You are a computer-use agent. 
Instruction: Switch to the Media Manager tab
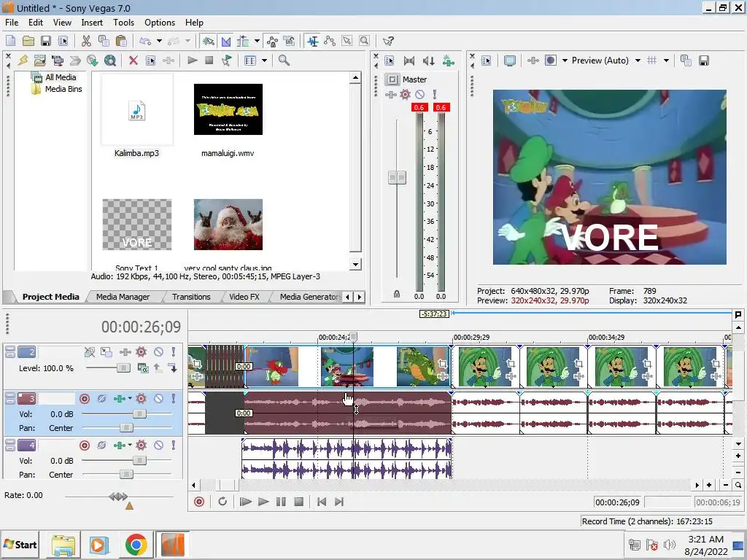coord(123,297)
